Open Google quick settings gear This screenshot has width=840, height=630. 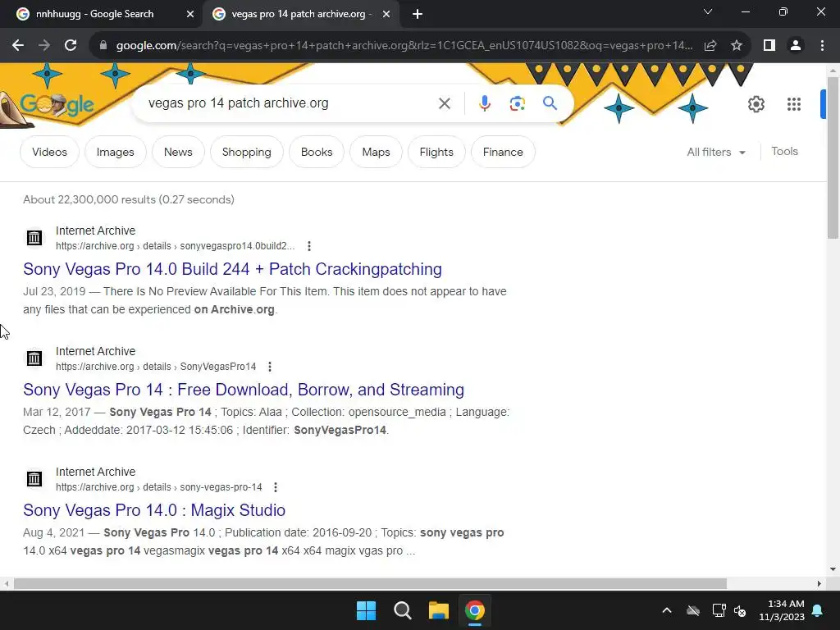[x=756, y=104]
